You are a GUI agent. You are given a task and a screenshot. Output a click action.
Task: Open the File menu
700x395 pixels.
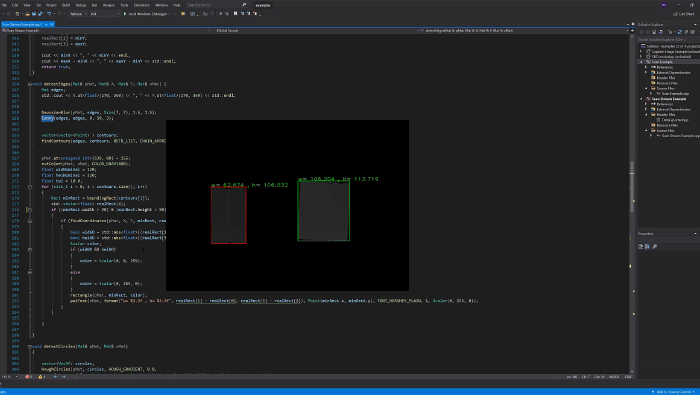point(4,5)
